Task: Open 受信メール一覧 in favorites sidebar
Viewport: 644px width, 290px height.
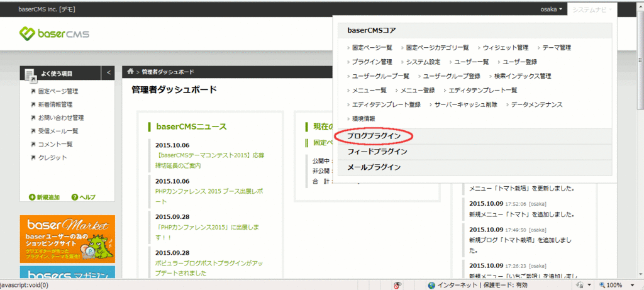Action: 58,131
